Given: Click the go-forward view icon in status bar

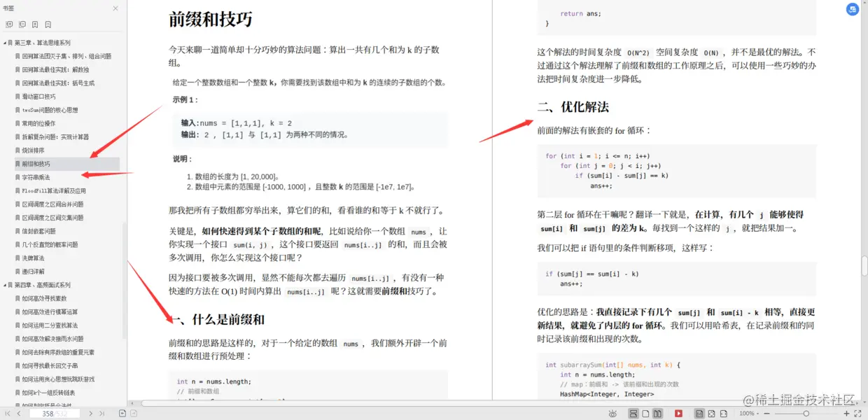Looking at the screenshot, I should coord(134,414).
